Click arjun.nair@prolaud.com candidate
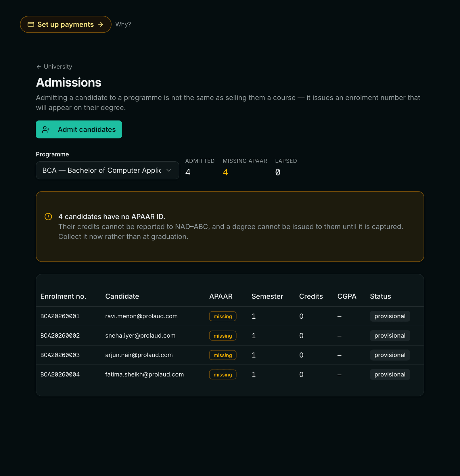 139,355
